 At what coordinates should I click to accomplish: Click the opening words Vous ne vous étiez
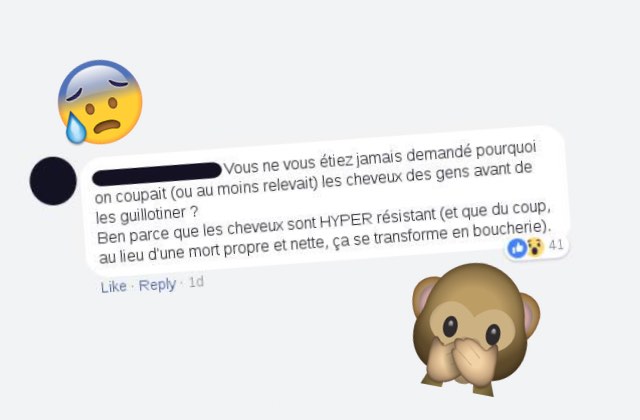(x=287, y=162)
